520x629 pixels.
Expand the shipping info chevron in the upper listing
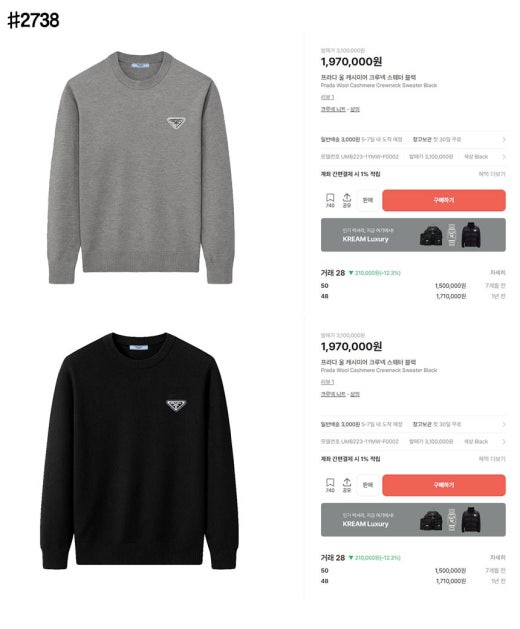point(504,140)
